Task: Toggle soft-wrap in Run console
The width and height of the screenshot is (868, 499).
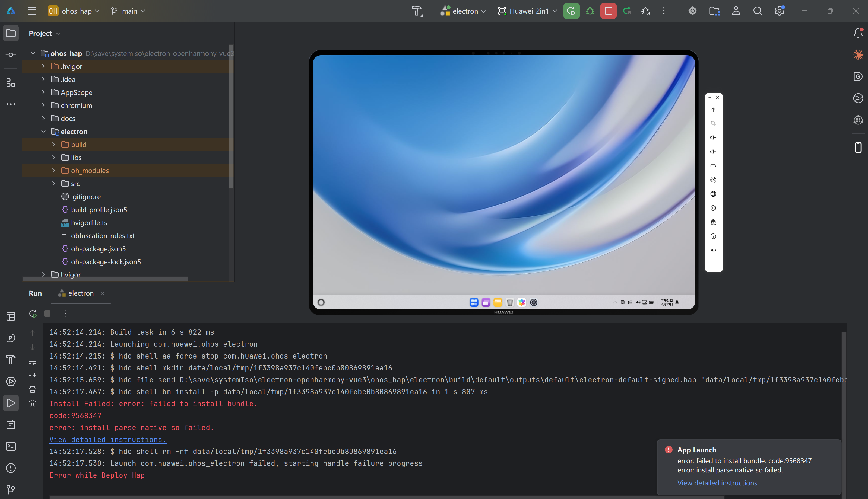Action: pyautogui.click(x=33, y=361)
